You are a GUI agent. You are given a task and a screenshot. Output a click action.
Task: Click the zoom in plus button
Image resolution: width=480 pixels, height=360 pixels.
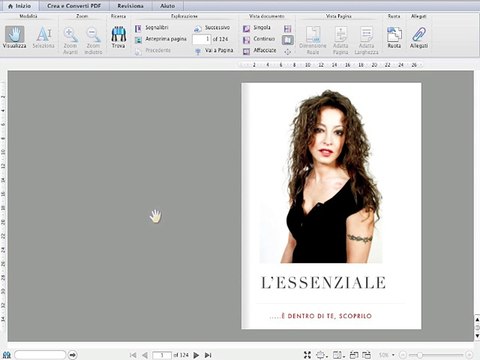tap(469, 355)
